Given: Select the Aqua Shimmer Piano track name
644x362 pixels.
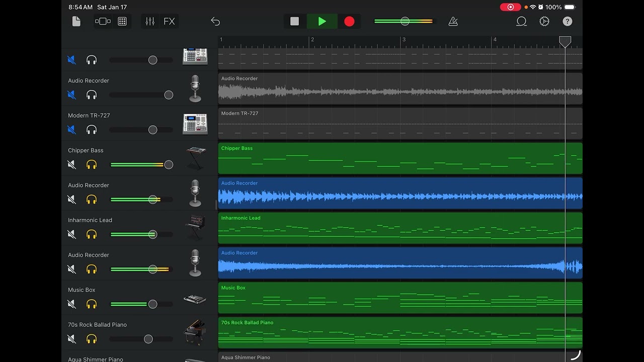Looking at the screenshot, I should [x=96, y=359].
